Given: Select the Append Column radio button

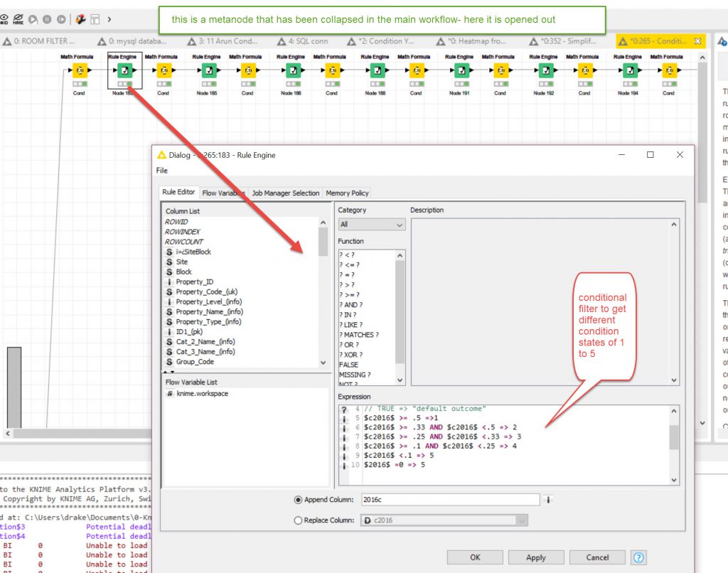Looking at the screenshot, I should (298, 500).
